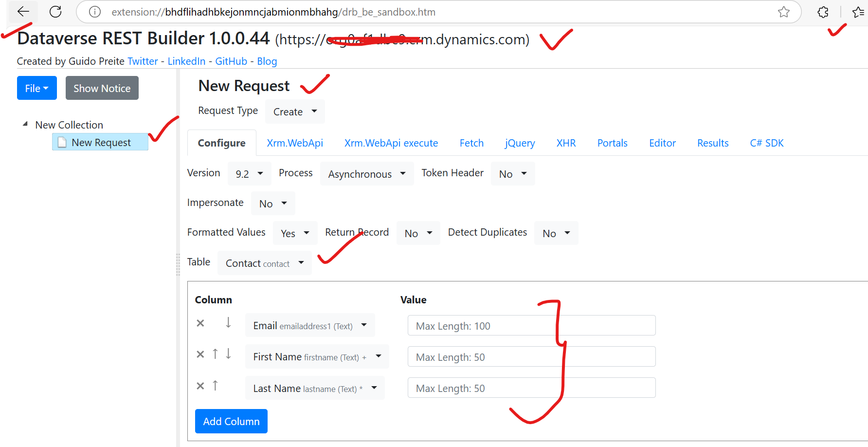The width and height of the screenshot is (868, 447).
Task: Click the Max Length 100 value field
Action: click(531, 325)
